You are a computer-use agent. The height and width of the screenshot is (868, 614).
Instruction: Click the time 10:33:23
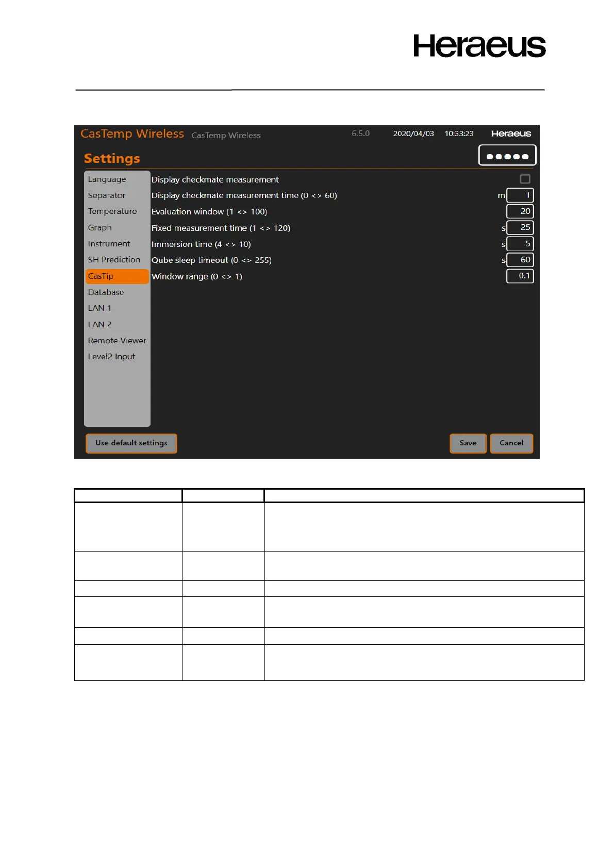459,133
